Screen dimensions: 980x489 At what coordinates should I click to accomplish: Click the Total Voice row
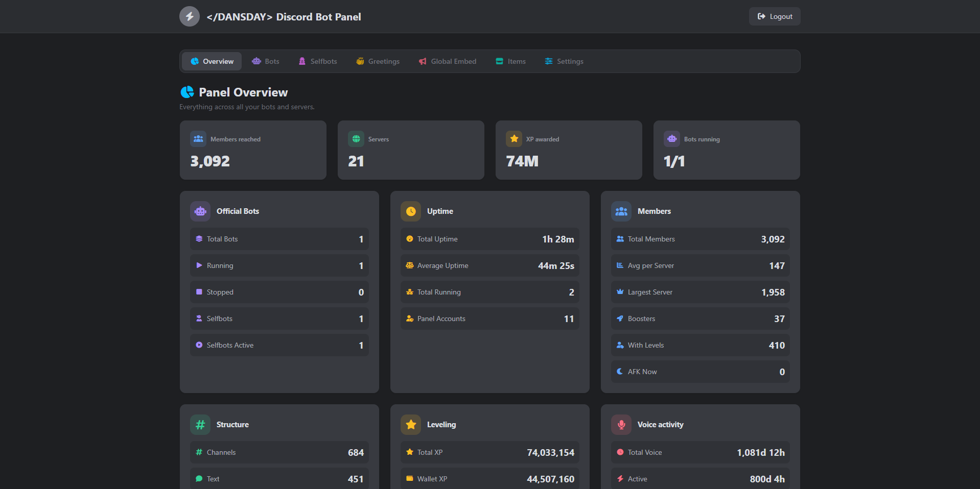point(701,452)
